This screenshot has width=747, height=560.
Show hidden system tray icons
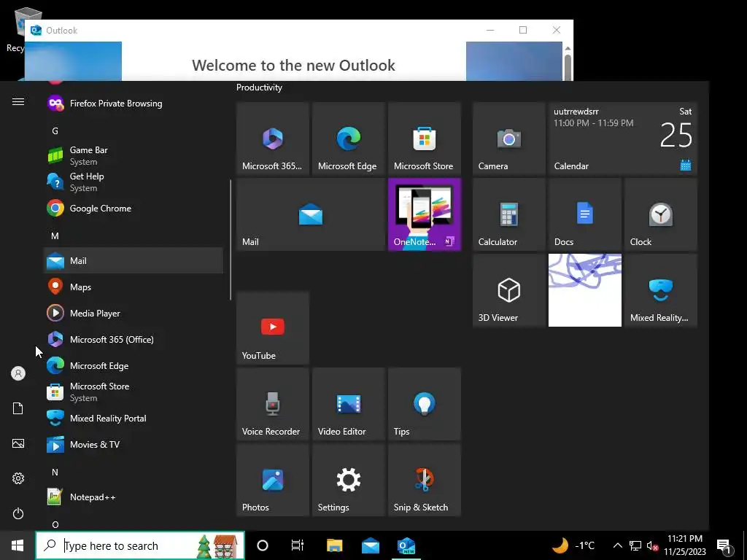click(617, 545)
